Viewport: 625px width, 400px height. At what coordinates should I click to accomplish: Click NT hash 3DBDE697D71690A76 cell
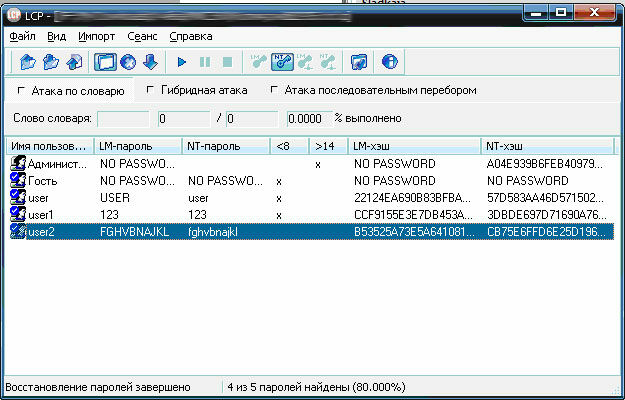(x=547, y=215)
